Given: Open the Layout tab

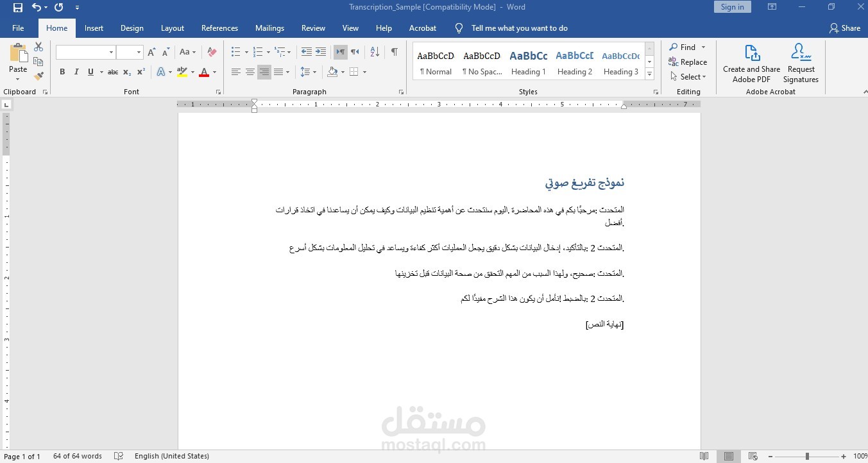Looking at the screenshot, I should click(173, 28).
